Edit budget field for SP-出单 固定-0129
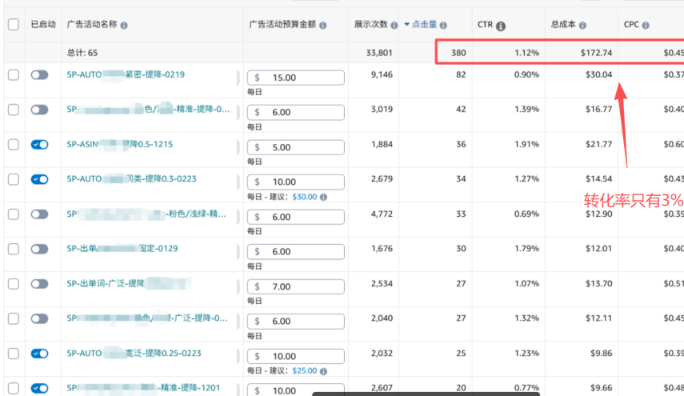 pyautogui.click(x=296, y=252)
